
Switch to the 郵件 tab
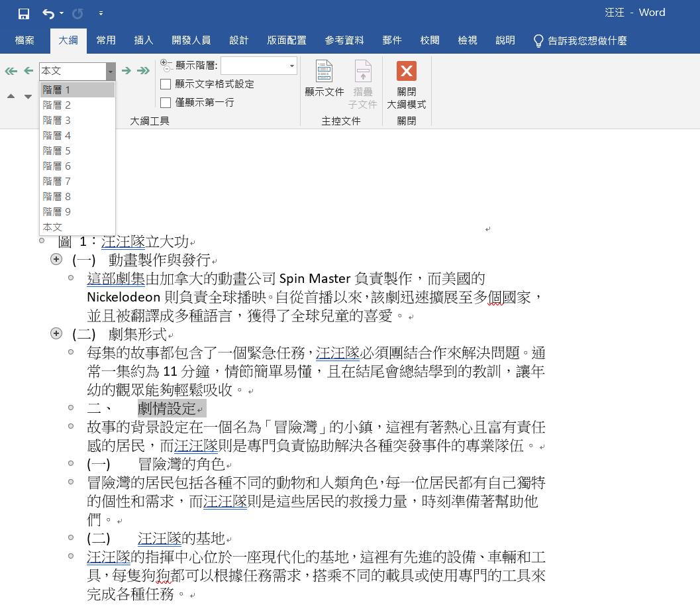(392, 40)
